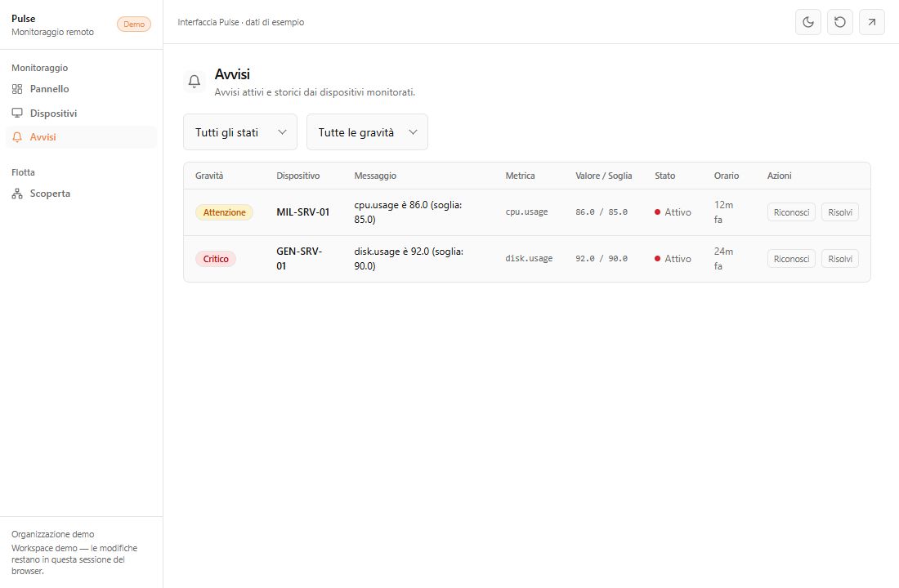
Task: Click the Gravità column header
Action: [x=209, y=176]
